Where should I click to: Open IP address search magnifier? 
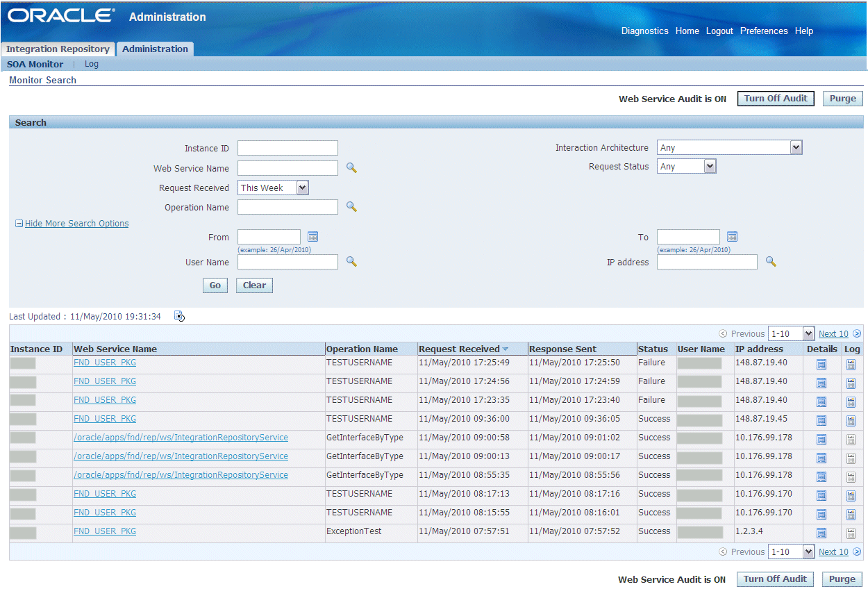click(x=771, y=262)
